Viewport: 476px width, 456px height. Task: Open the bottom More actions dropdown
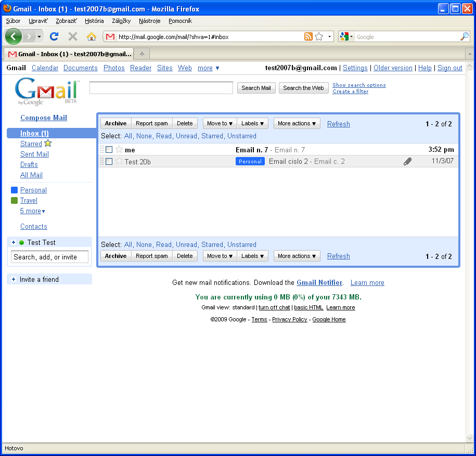coord(297,256)
